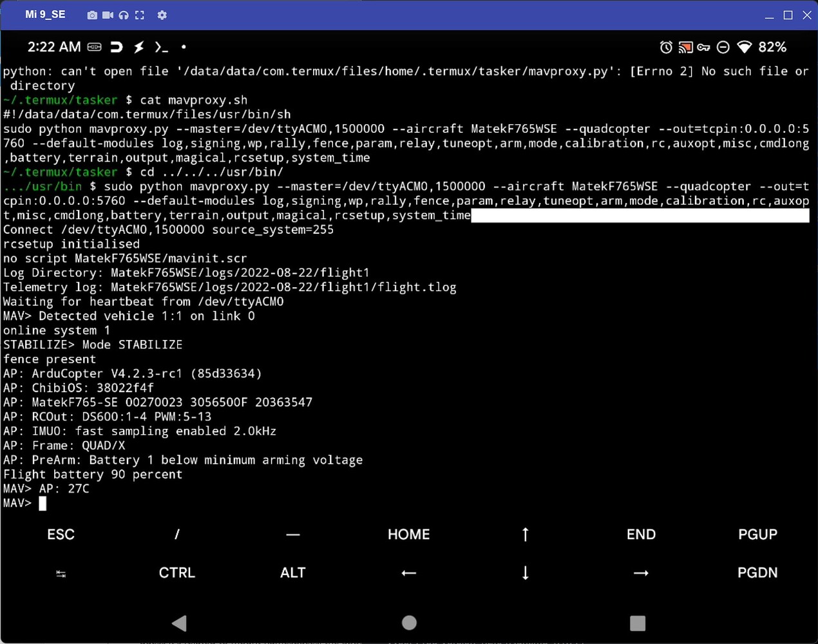Tap the terminal icon in the notification area

162,47
